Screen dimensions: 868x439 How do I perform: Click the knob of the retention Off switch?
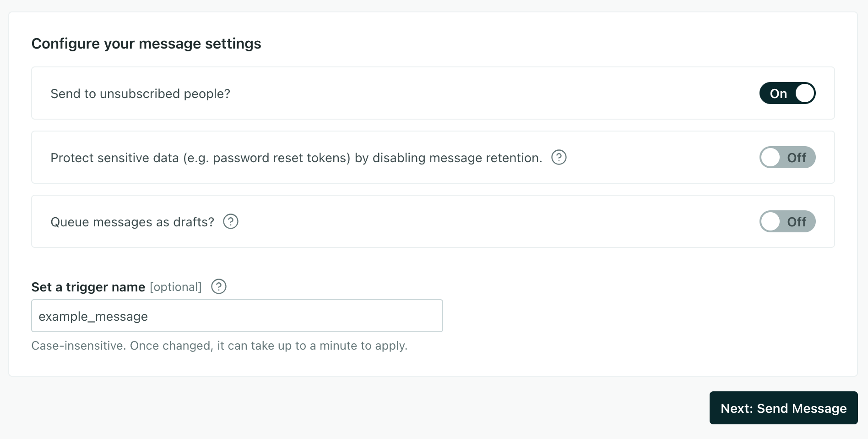click(x=771, y=157)
